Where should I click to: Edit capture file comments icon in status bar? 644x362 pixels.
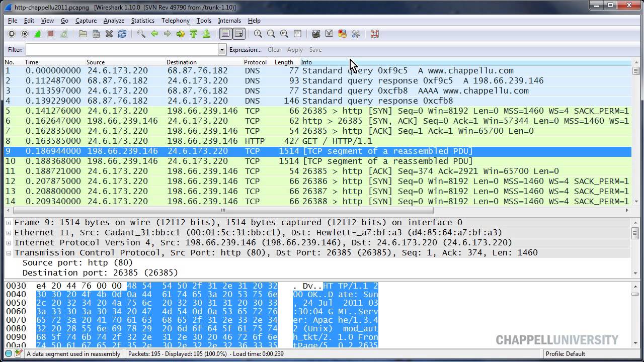[x=19, y=353]
